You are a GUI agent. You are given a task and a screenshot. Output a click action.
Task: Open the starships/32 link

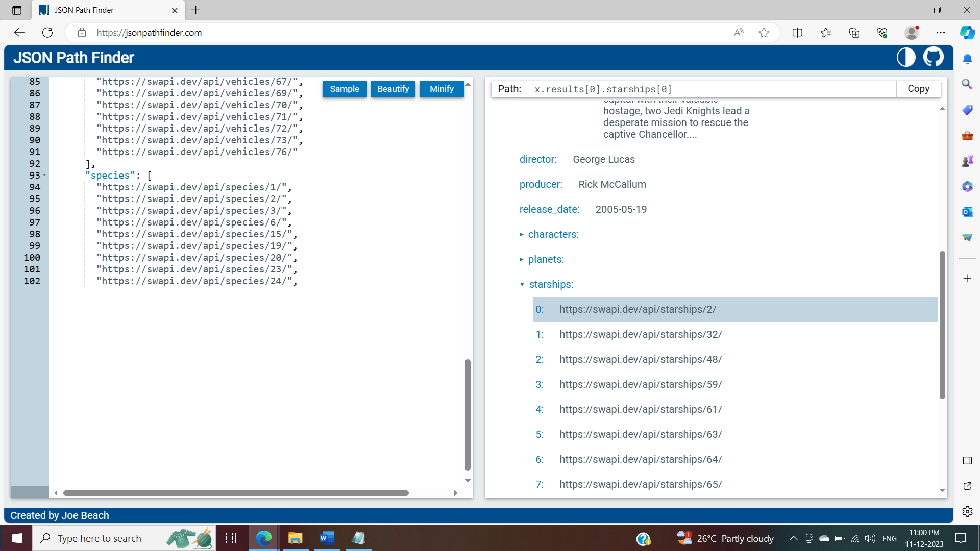click(641, 334)
